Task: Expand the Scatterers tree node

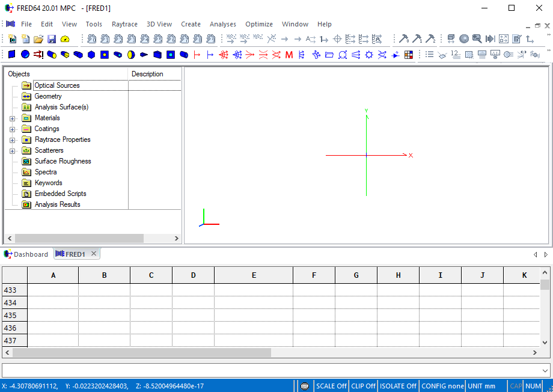Action: click(12, 151)
